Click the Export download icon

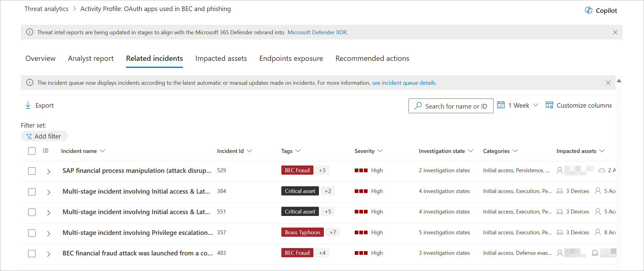point(28,106)
